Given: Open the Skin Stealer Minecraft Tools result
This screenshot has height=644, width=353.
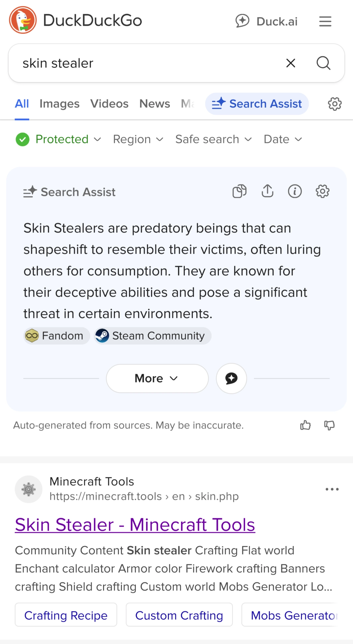Looking at the screenshot, I should [134, 524].
